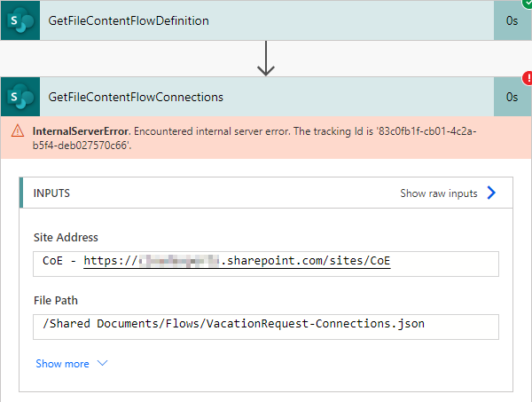Screen dimensions: 532x402
Task: Expand the GetFileContentFlowDefinition step header
Action: tap(266, 20)
